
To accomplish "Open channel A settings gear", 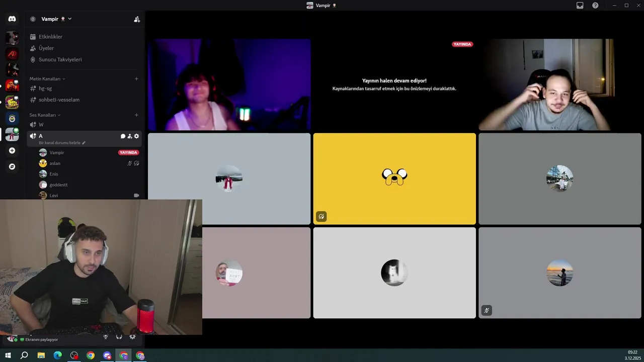I will coord(136,136).
